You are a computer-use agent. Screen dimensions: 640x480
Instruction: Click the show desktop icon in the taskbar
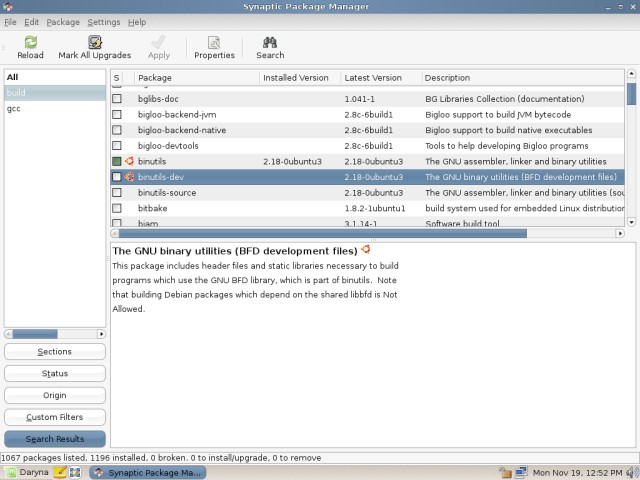[x=75, y=472]
